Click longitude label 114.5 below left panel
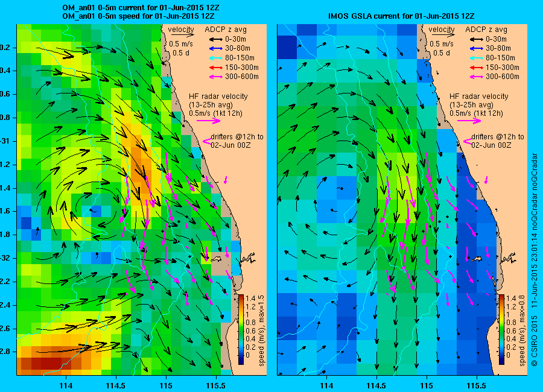Viewport: 543px width, 392px height. coord(116,386)
